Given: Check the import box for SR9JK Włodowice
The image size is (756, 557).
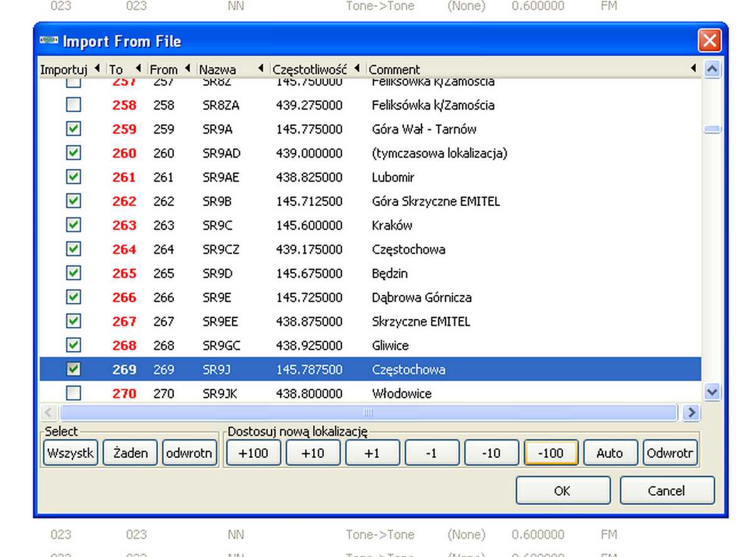Looking at the screenshot, I should pos(74,393).
